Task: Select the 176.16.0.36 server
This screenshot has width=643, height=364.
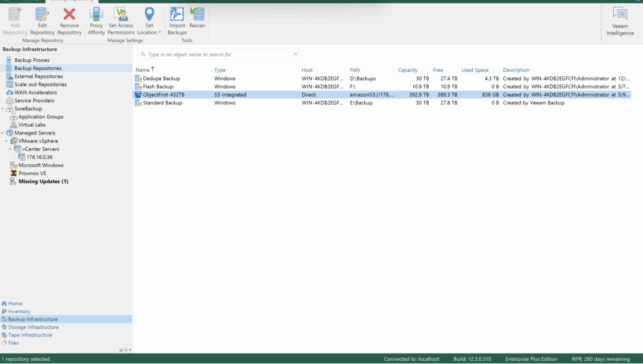Action: [39, 157]
